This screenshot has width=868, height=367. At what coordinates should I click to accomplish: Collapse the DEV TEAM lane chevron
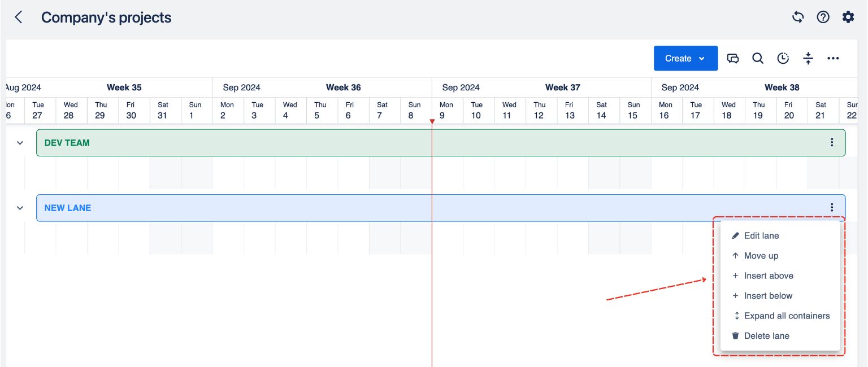20,143
